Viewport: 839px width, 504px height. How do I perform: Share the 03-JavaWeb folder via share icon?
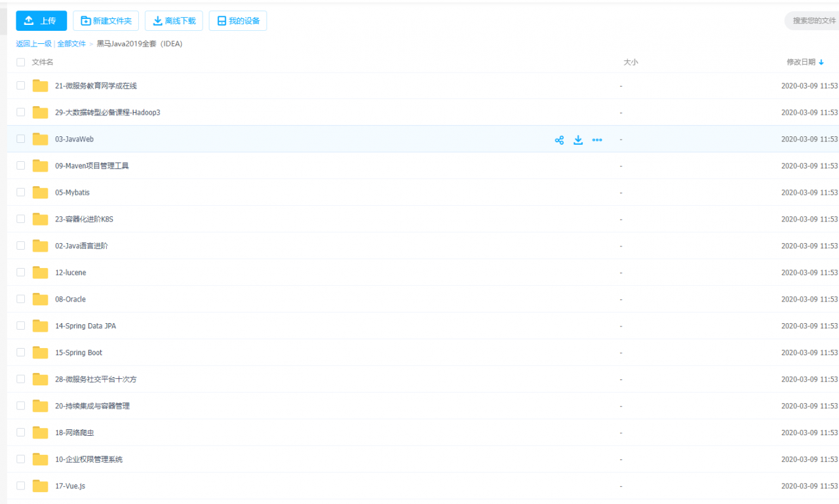point(559,140)
